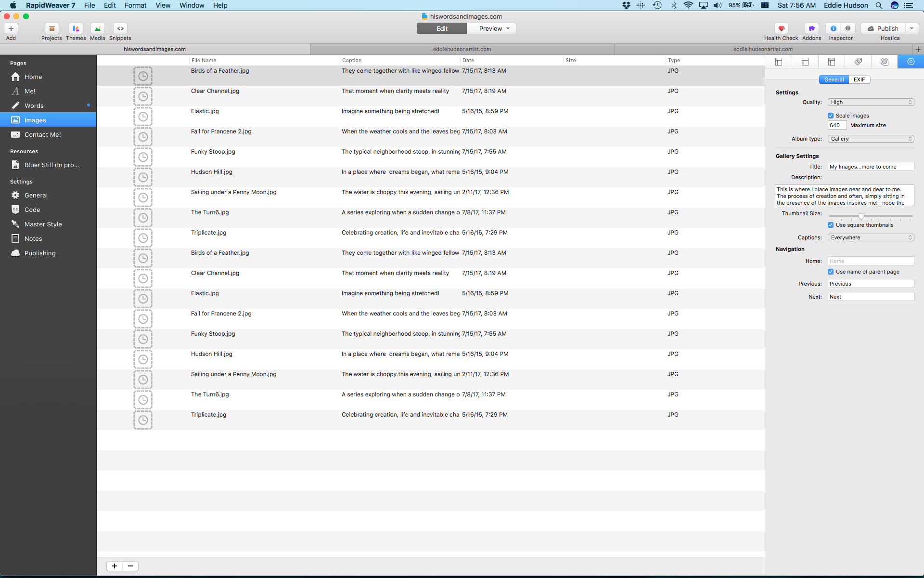Viewport: 924px width, 578px height.
Task: Open the Media browser icon
Action: tap(97, 28)
